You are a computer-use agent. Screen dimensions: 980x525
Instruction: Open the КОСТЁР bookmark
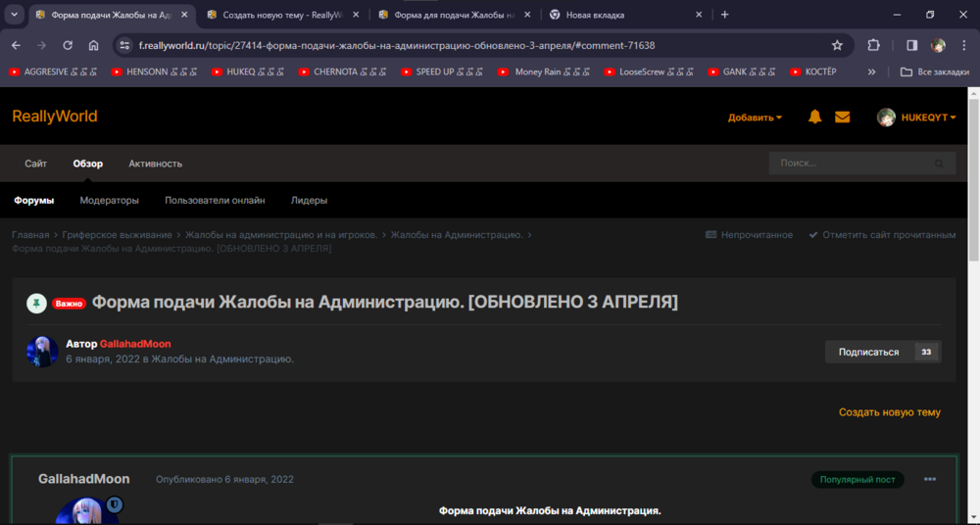pyautogui.click(x=813, y=72)
